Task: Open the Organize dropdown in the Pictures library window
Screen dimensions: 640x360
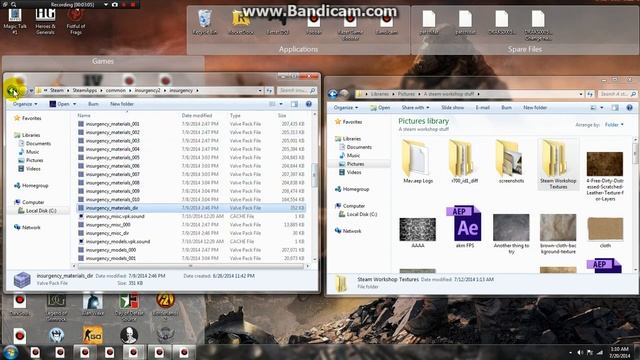Action: (x=346, y=108)
